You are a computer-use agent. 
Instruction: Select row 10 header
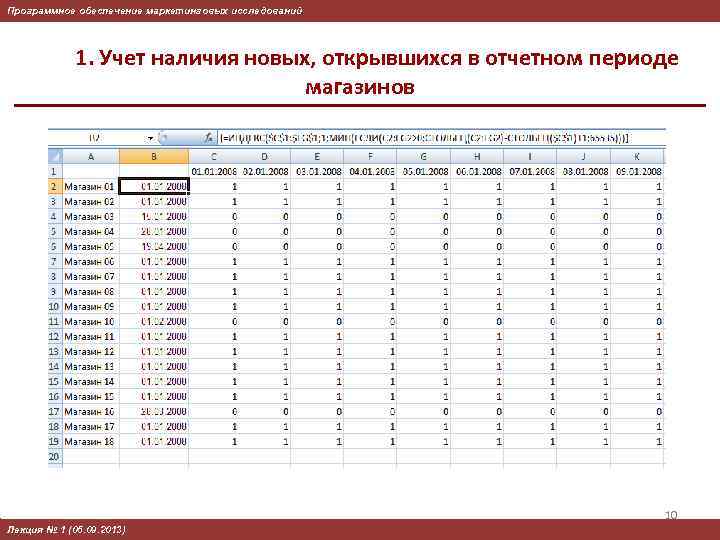point(55,307)
